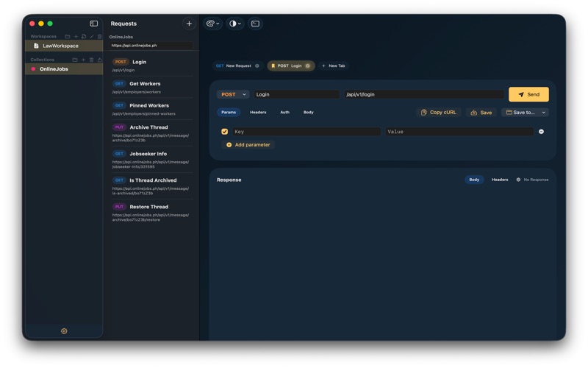Switch to request Headers tab
Viewport: 588px width, 368px height.
(x=258, y=113)
